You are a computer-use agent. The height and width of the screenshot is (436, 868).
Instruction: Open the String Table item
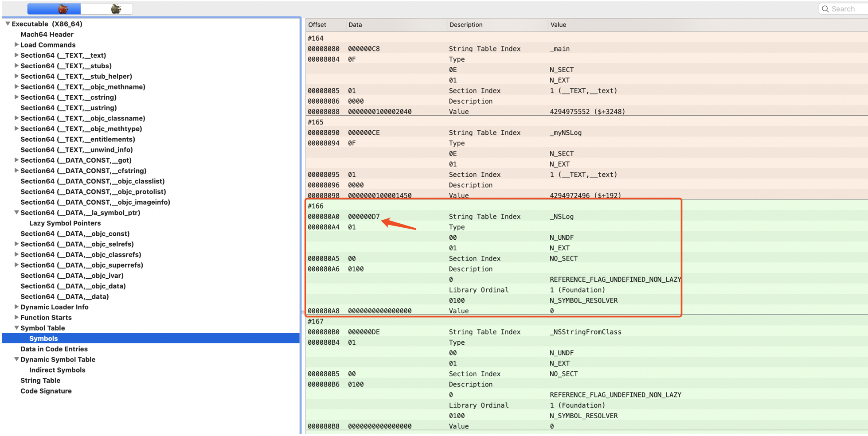(40, 381)
